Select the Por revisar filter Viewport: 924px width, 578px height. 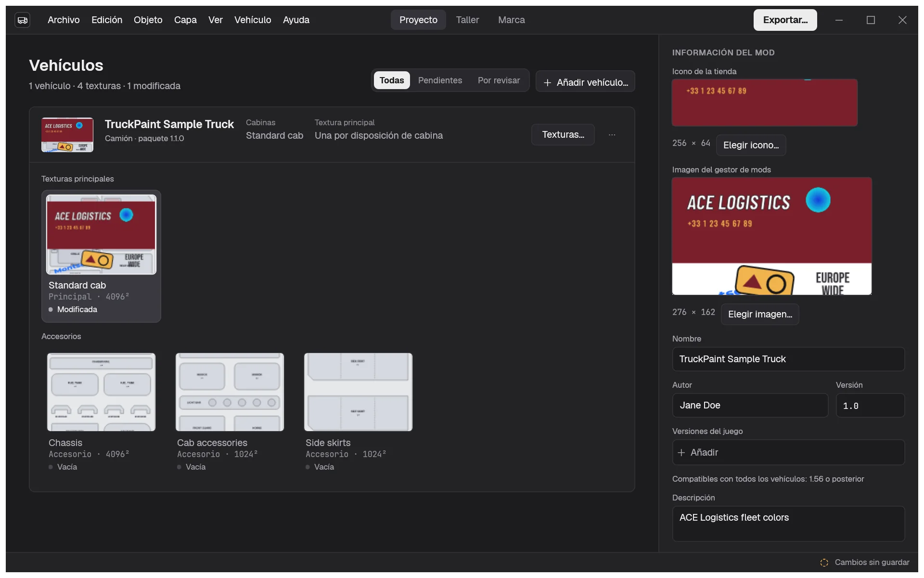(499, 80)
